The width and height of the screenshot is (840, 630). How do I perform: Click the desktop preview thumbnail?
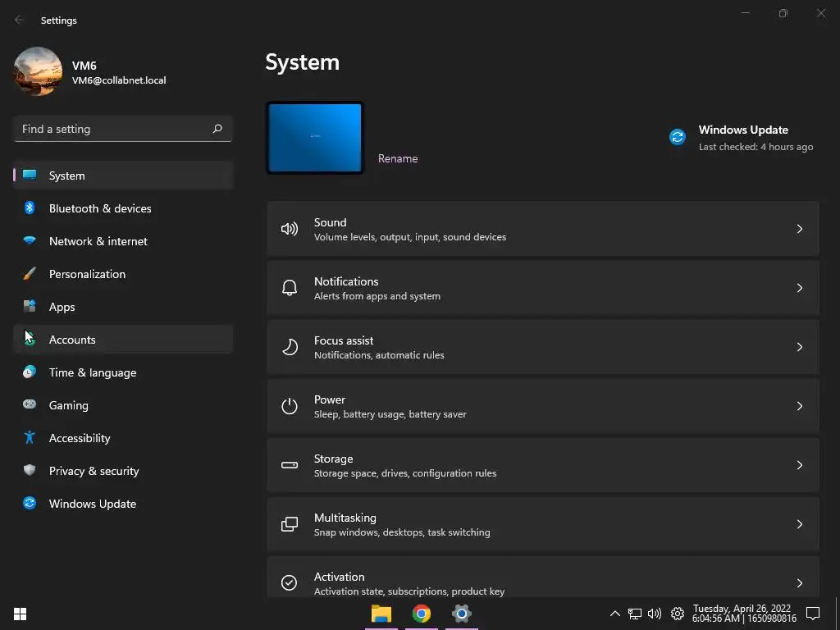coord(315,138)
